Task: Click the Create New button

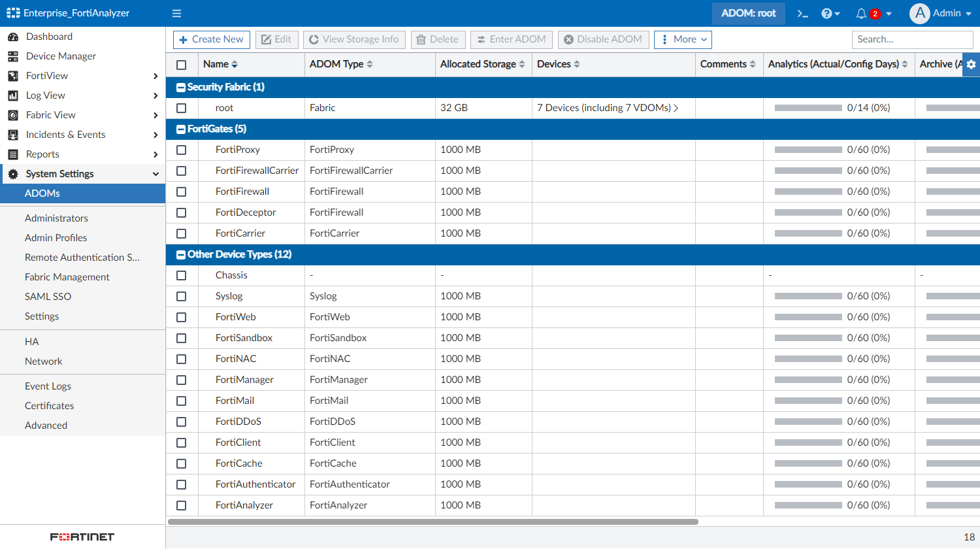Action: pyautogui.click(x=211, y=39)
